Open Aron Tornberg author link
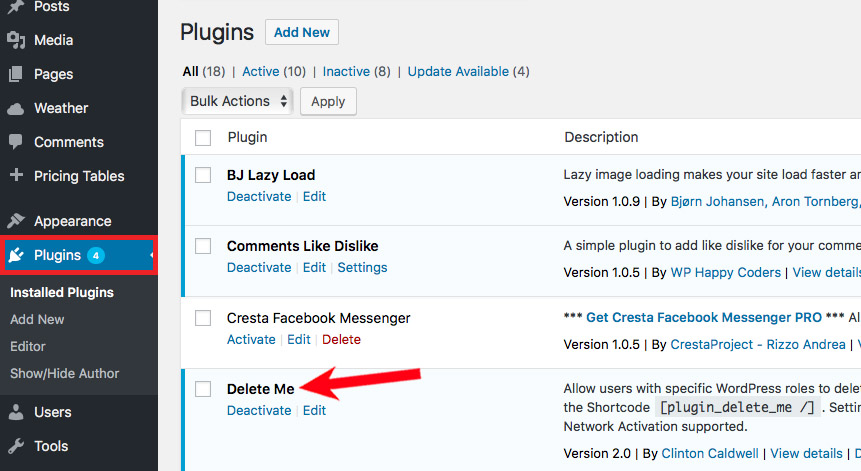This screenshot has height=471, width=861. point(815,201)
